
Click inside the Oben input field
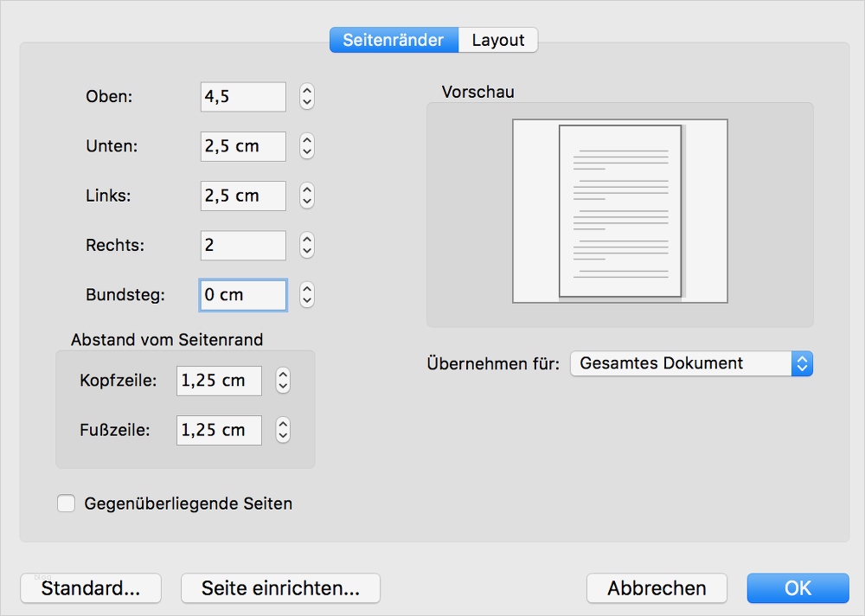(x=242, y=96)
